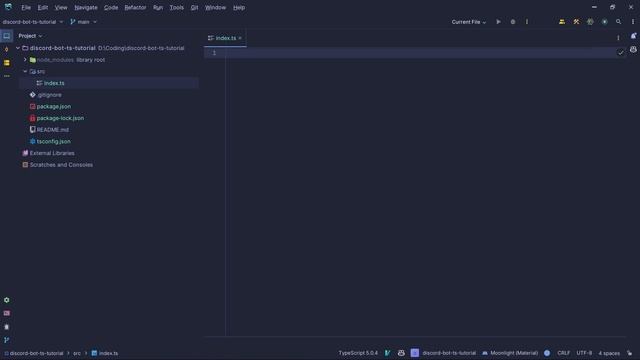Click the purple square project icon in status bar
The height and width of the screenshot is (360, 640).
click(x=415, y=353)
